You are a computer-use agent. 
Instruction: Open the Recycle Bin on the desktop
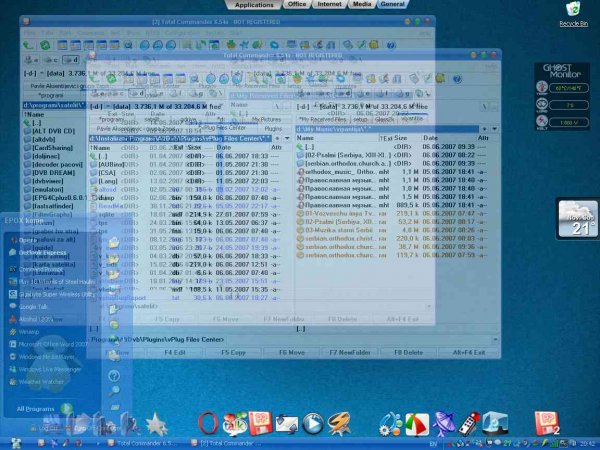pos(573,14)
